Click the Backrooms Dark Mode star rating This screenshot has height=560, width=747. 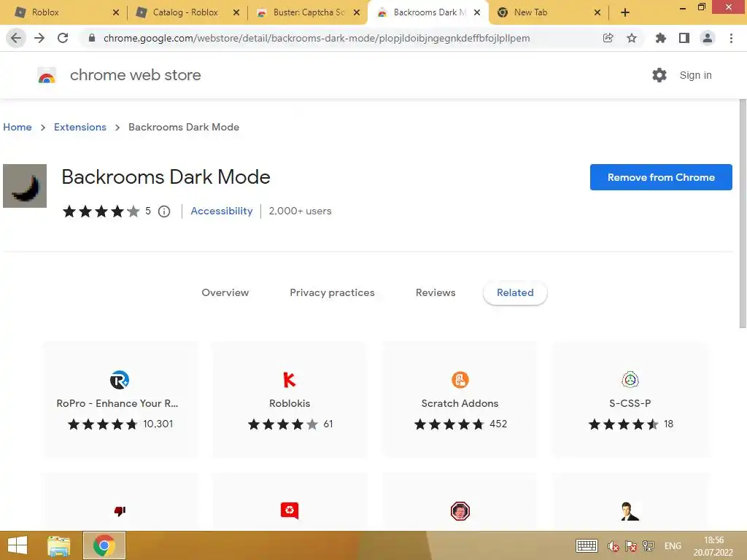point(101,211)
